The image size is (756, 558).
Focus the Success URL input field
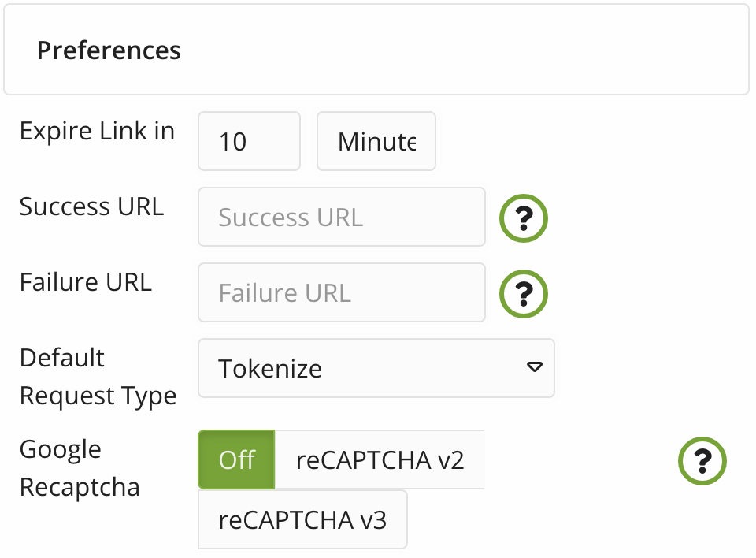(341, 217)
